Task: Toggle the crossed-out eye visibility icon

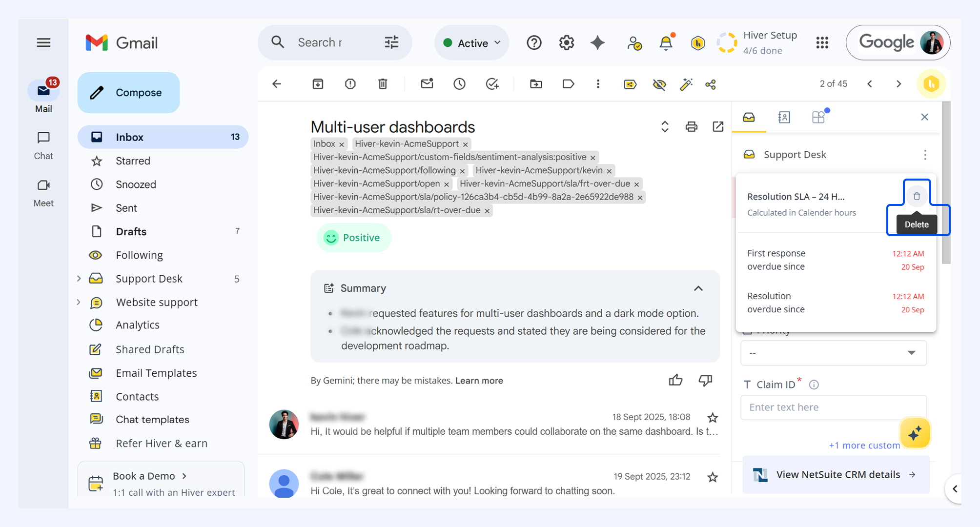Action: (659, 84)
